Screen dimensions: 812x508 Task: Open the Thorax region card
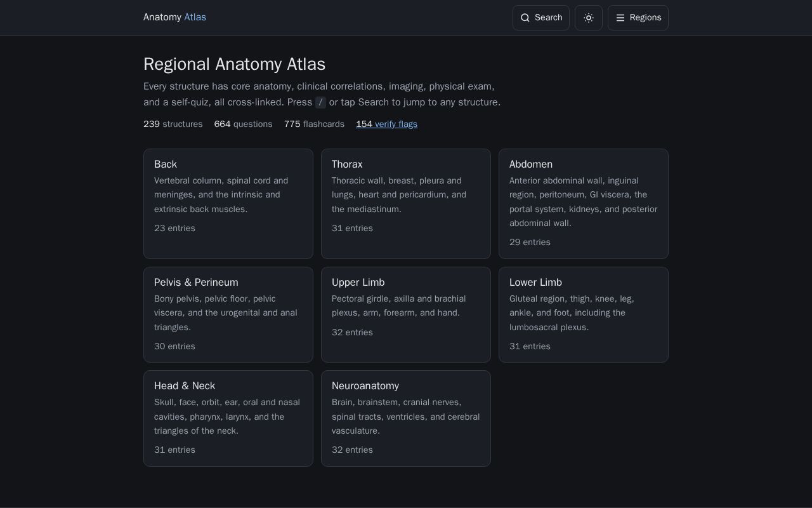[406, 204]
